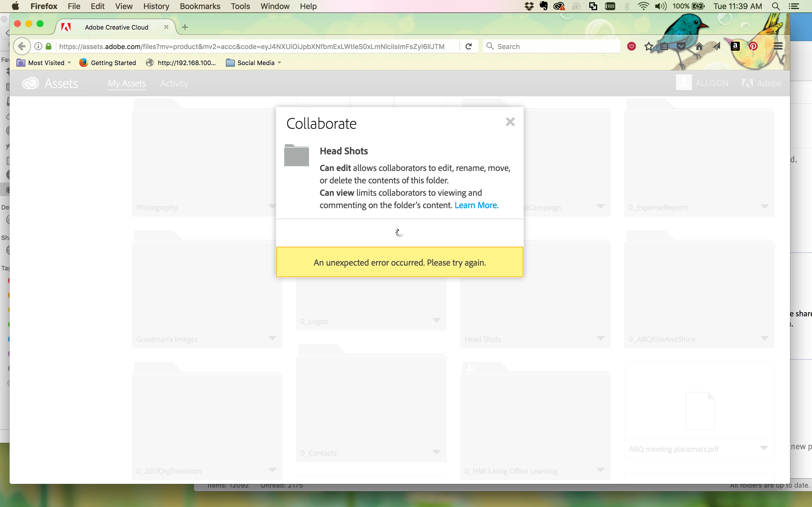
Task: Close the Collaborate dialog with the X icon
Action: click(510, 122)
